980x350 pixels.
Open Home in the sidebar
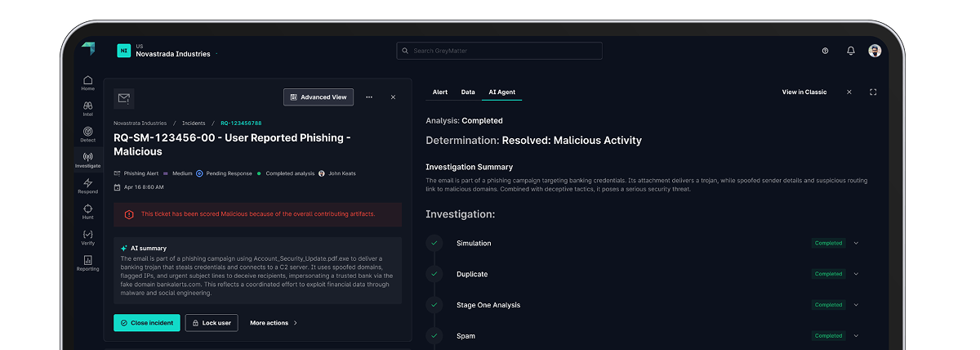[x=87, y=83]
